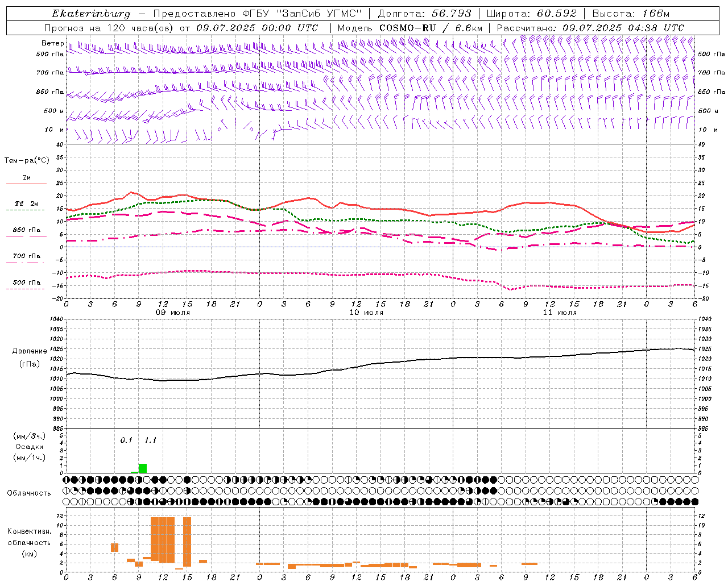Click the Тем-ра(°C) axis title
728x582 pixels.
[27, 160]
